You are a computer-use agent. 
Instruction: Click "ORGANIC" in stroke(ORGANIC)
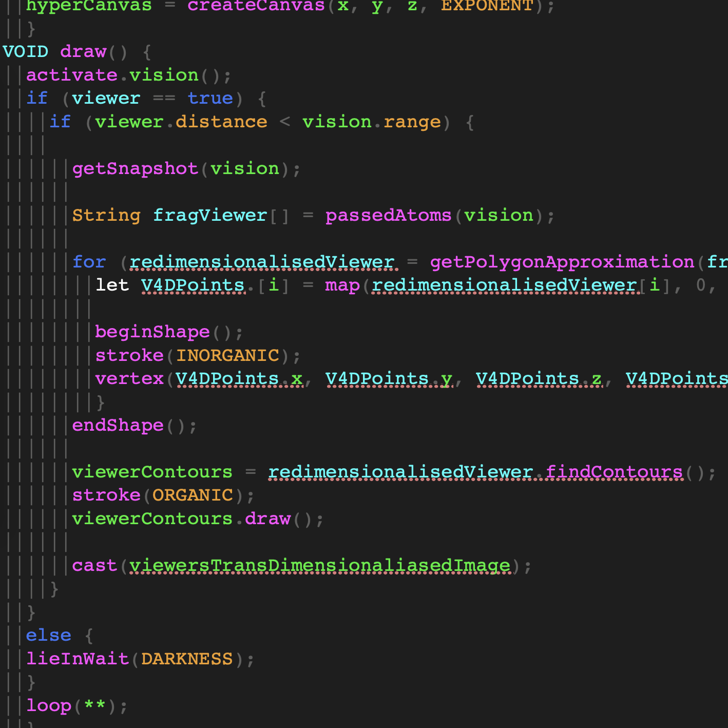tap(193, 495)
